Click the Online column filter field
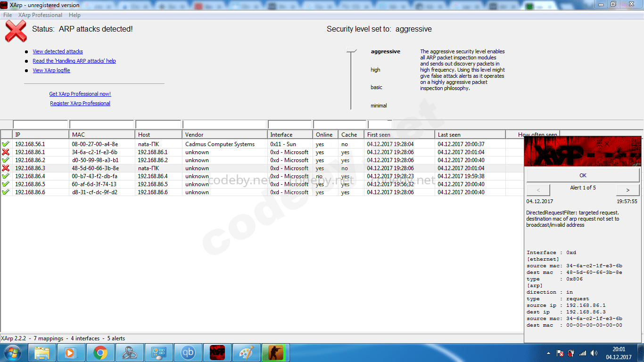644x362 pixels. pyautogui.click(x=339, y=124)
